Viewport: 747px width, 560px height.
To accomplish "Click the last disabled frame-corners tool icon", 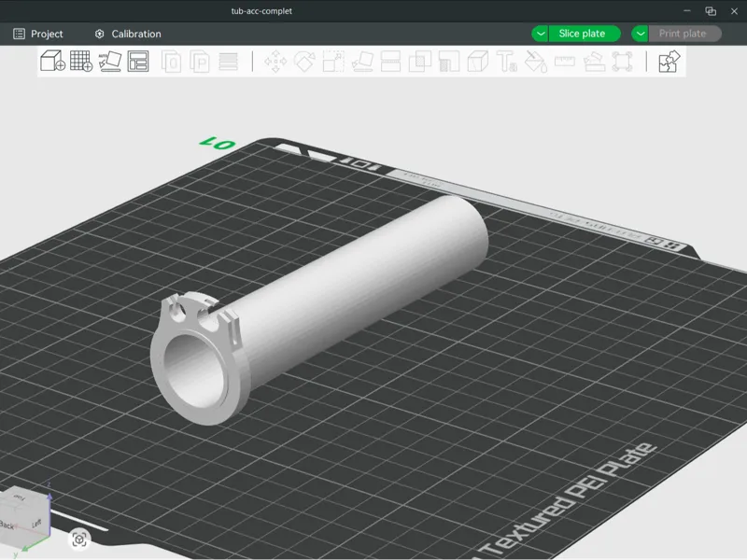I will click(x=623, y=62).
